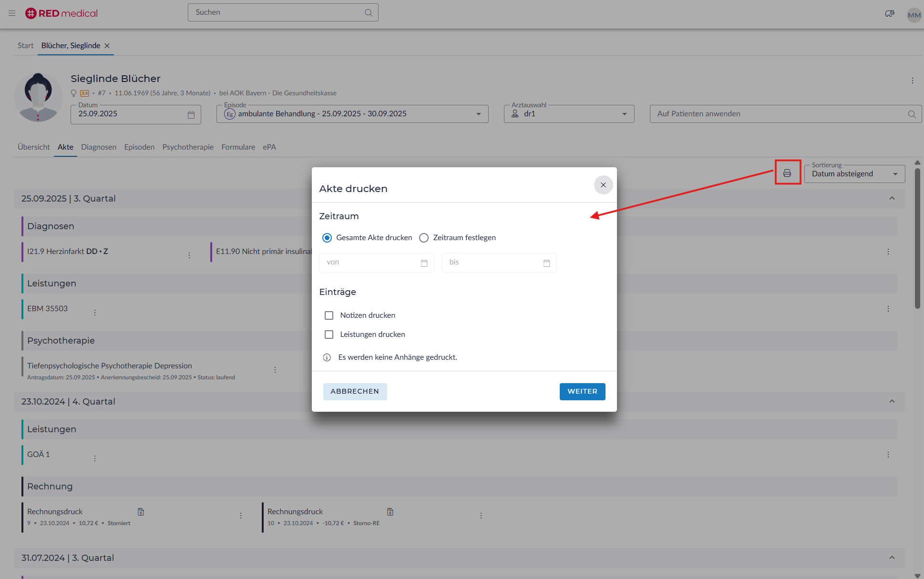This screenshot has width=924, height=579.
Task: Switch to the Diagnosen tab
Action: click(99, 147)
